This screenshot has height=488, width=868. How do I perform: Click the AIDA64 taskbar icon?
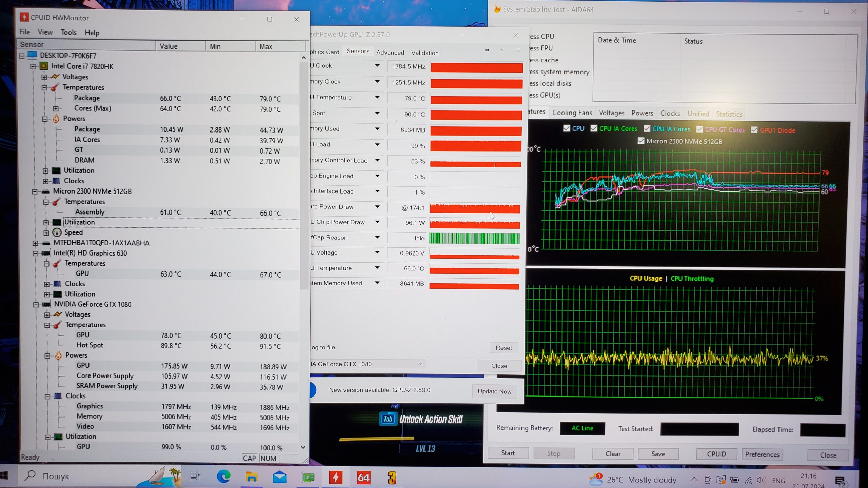pos(363,477)
